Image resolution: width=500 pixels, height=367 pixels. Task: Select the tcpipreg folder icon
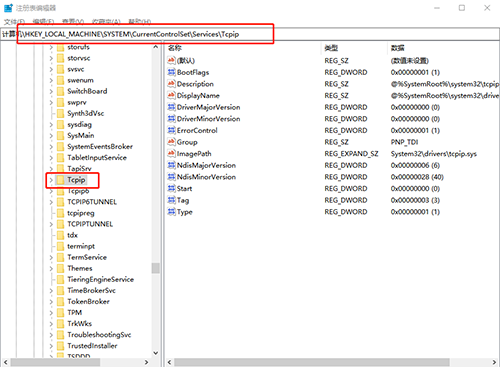[x=60, y=213]
